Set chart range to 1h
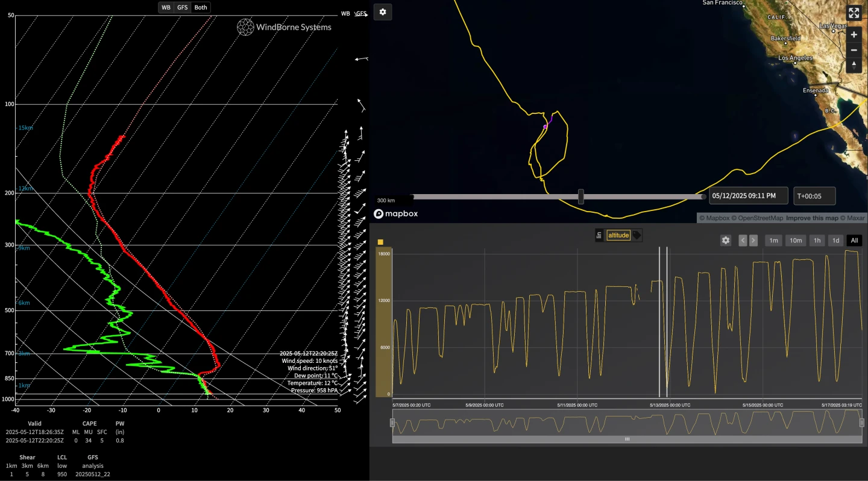Viewport: 868px width, 481px height. coord(817,241)
